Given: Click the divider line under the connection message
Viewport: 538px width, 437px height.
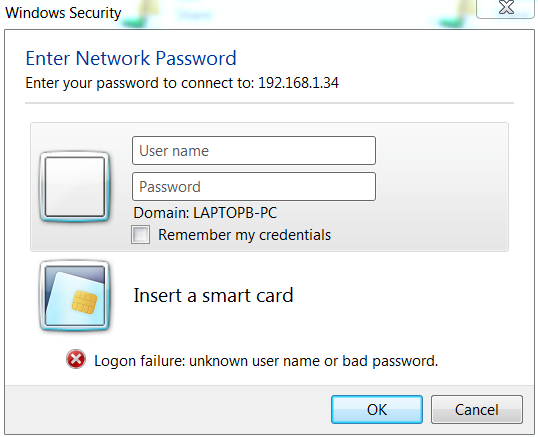Looking at the screenshot, I should coord(269,103).
